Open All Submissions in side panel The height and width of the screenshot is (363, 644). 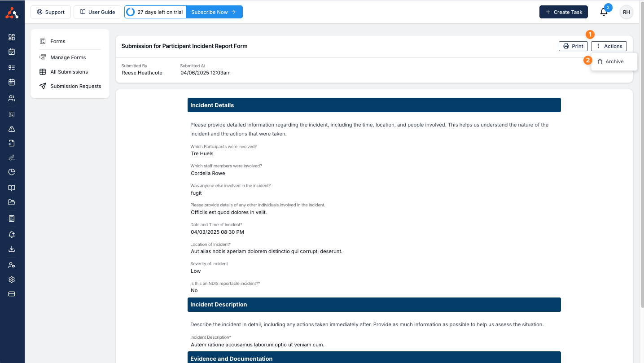pos(69,72)
